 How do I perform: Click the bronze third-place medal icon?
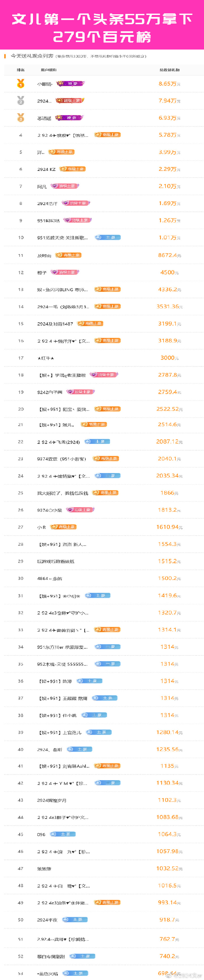[x=21, y=117]
